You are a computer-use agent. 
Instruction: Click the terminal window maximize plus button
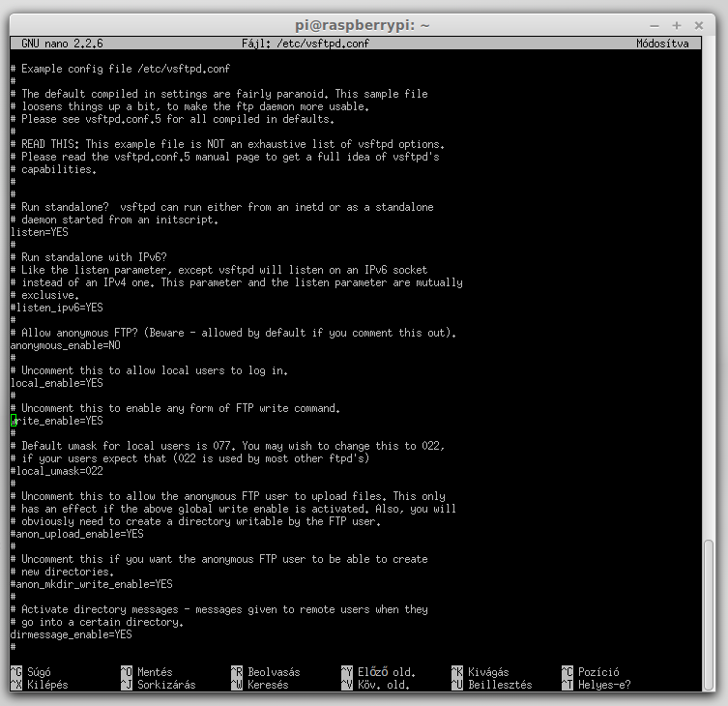click(x=677, y=25)
